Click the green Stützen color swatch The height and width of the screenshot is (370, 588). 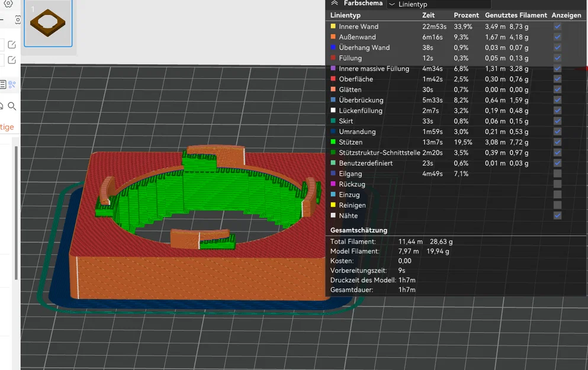tap(333, 141)
